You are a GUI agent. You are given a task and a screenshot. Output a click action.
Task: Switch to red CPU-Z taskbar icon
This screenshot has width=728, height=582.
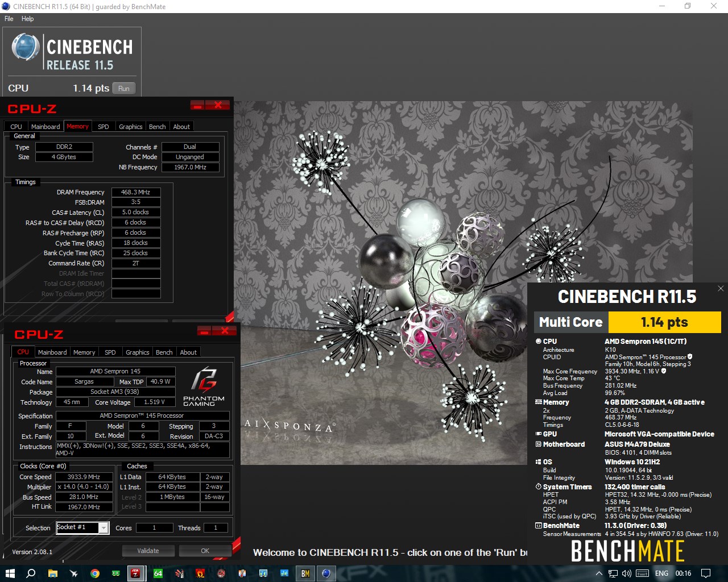coord(136,573)
